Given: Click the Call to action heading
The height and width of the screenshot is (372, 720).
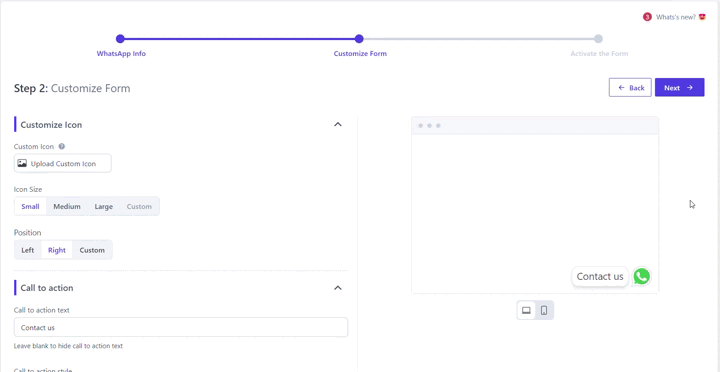Looking at the screenshot, I should [x=47, y=288].
